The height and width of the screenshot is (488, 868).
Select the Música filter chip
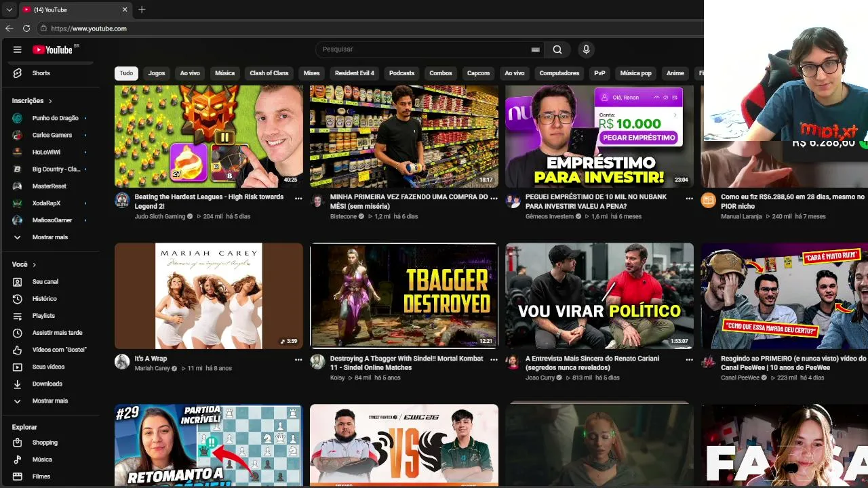tap(225, 73)
